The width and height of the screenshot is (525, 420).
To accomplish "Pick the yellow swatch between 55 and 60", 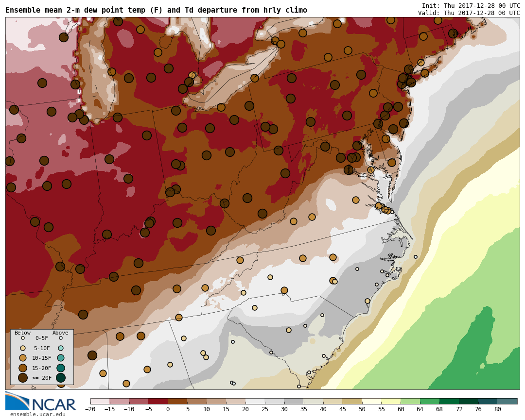I will (x=391, y=401).
